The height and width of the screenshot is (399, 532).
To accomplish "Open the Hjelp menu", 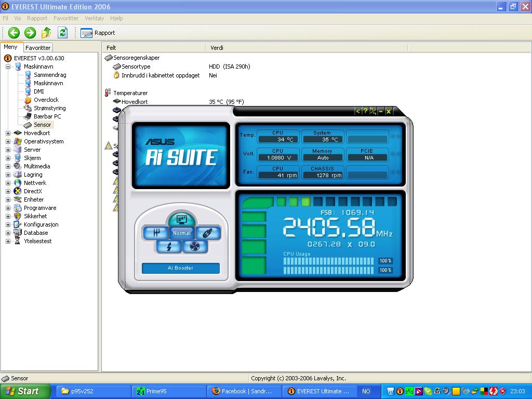I will [116, 18].
